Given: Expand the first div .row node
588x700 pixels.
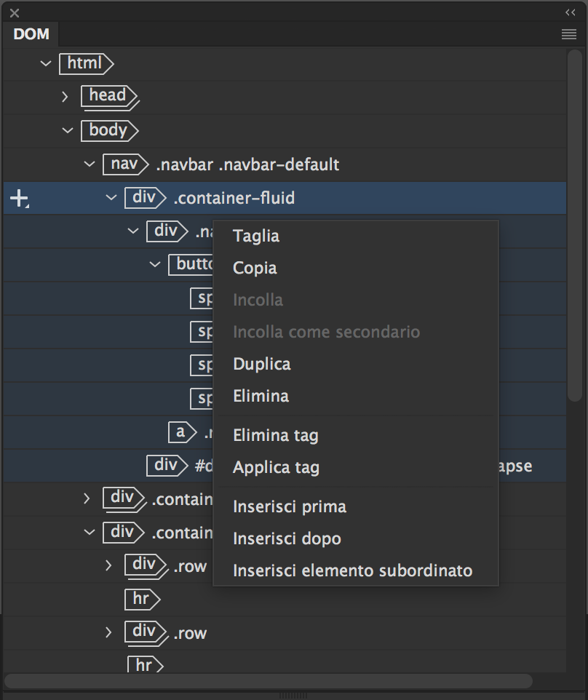Looking at the screenshot, I should click(108, 565).
